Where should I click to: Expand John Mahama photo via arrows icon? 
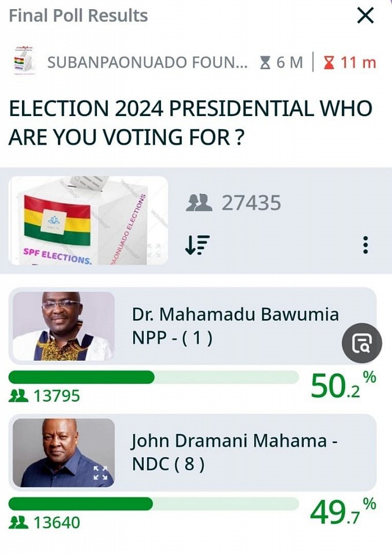(x=100, y=473)
